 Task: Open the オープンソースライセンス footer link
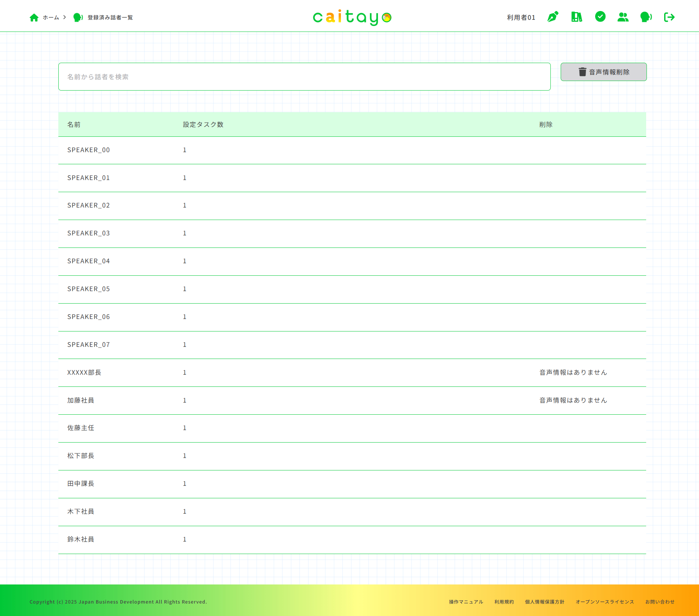point(605,602)
